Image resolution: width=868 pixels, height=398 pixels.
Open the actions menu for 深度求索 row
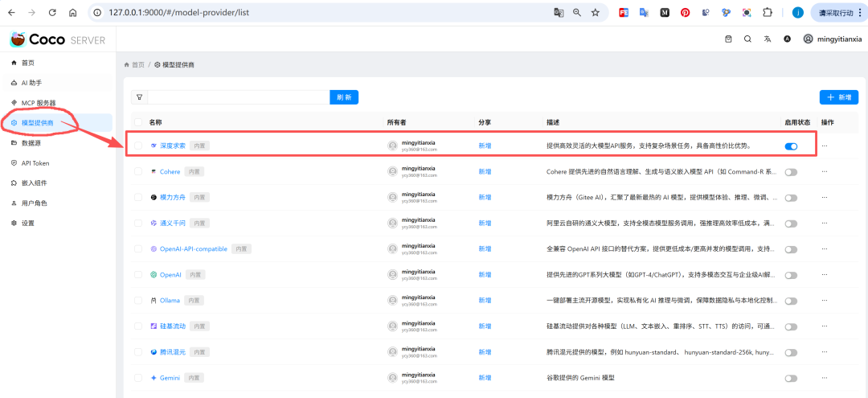click(x=824, y=146)
